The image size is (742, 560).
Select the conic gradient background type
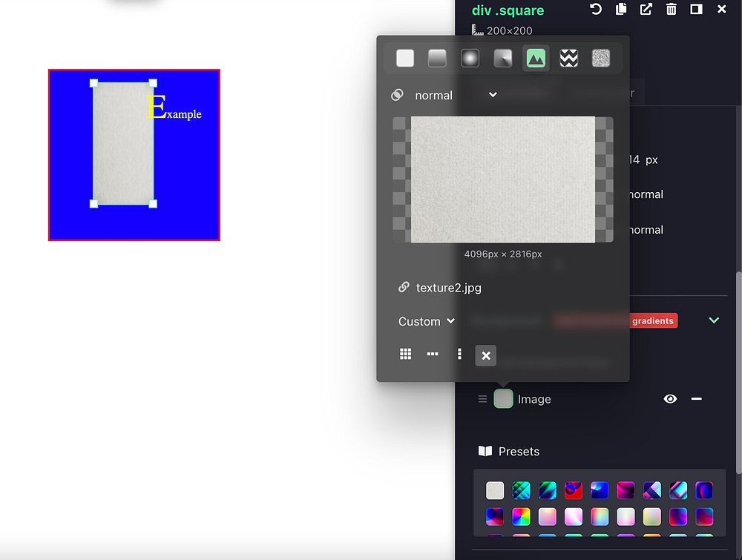click(502, 59)
